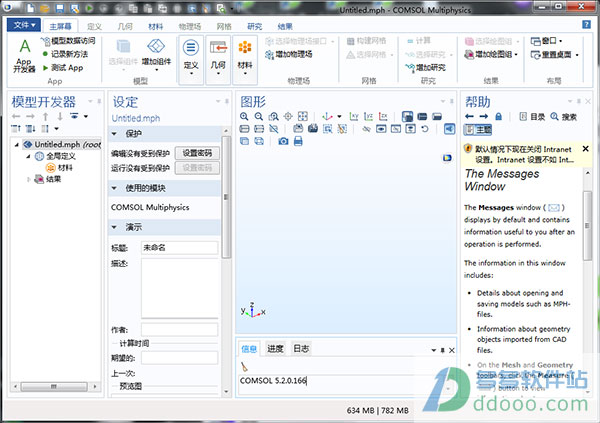Dismiss the Intranet settings notification bar

click(585, 149)
